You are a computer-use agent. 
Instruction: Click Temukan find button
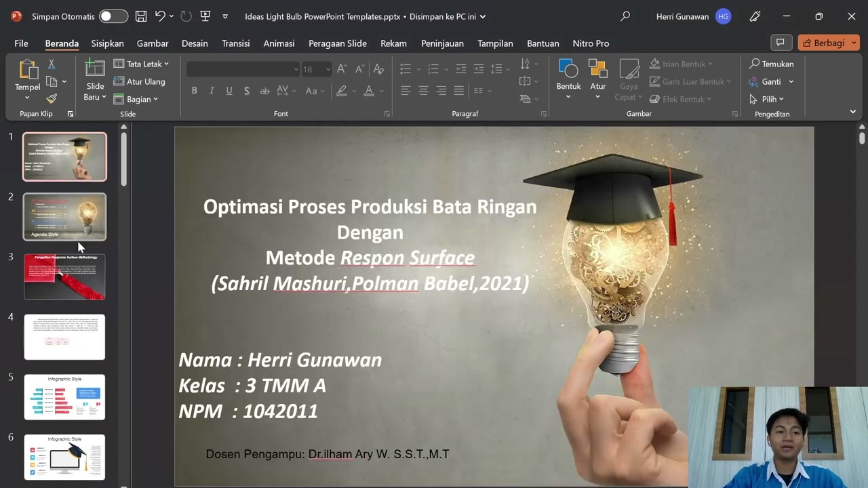click(x=772, y=64)
